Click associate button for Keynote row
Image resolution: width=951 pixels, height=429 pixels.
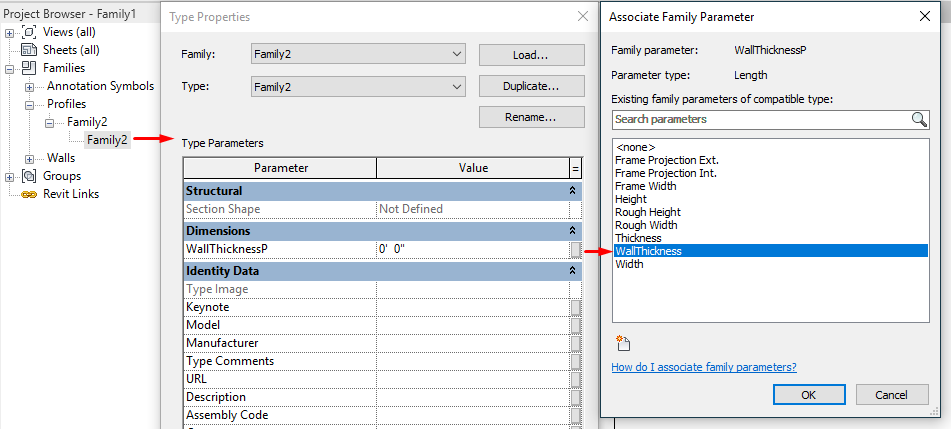576,308
